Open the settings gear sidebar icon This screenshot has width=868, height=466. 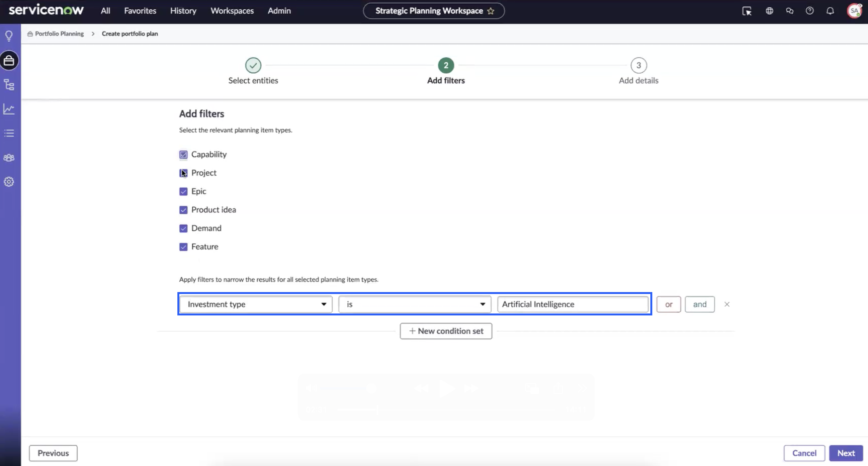click(9, 182)
